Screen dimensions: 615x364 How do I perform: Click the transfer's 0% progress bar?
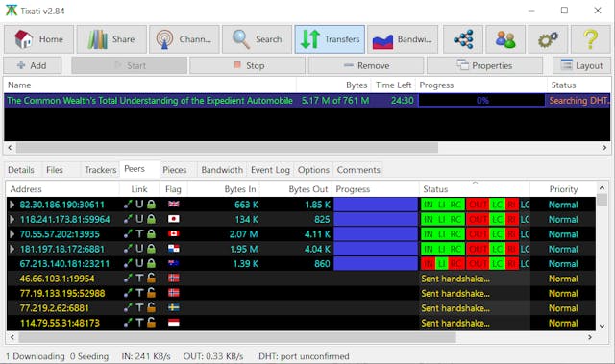coord(482,100)
